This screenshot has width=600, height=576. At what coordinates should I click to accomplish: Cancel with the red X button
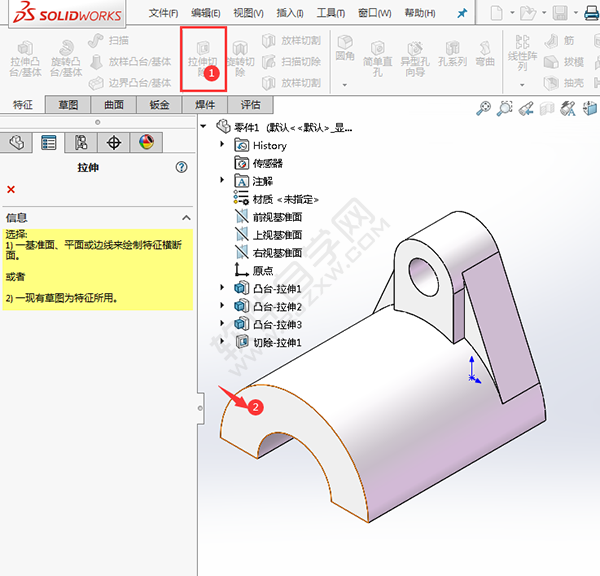click(x=11, y=189)
